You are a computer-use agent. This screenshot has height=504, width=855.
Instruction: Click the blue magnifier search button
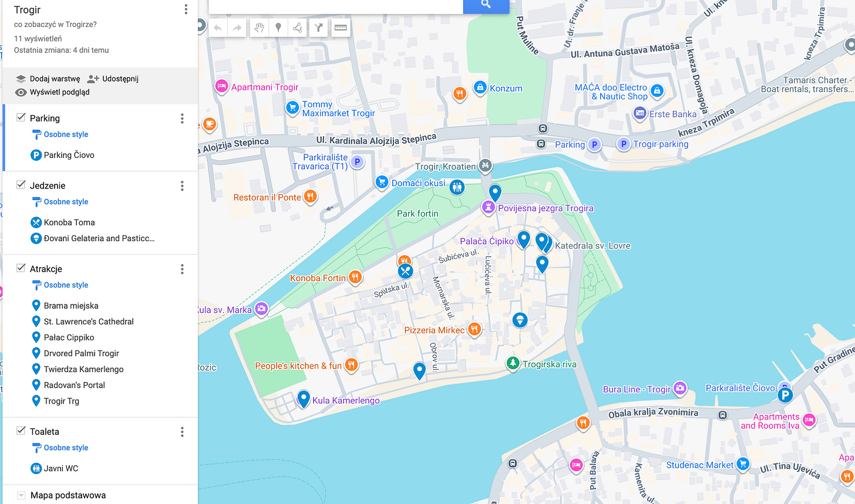(486, 5)
